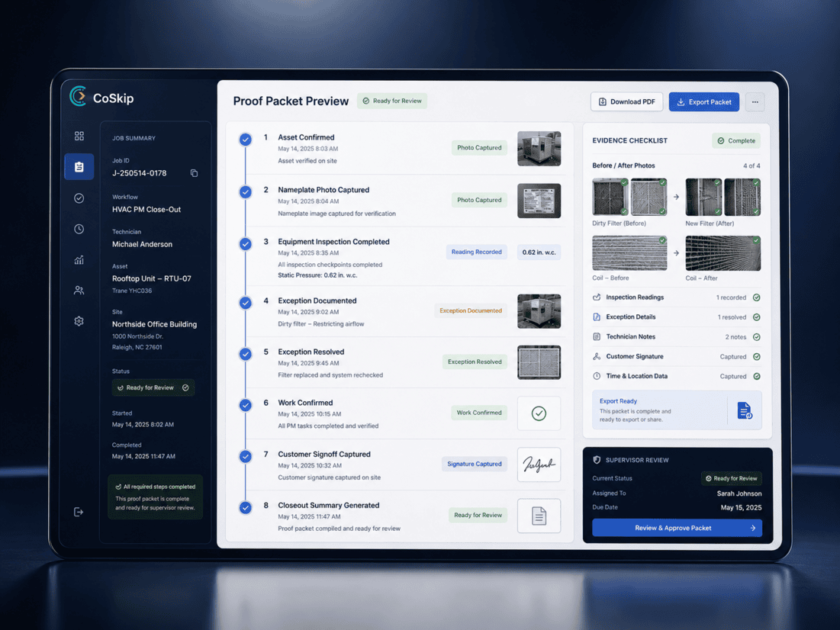Click step 8 Closeout Summary timeline checkmark

click(246, 507)
